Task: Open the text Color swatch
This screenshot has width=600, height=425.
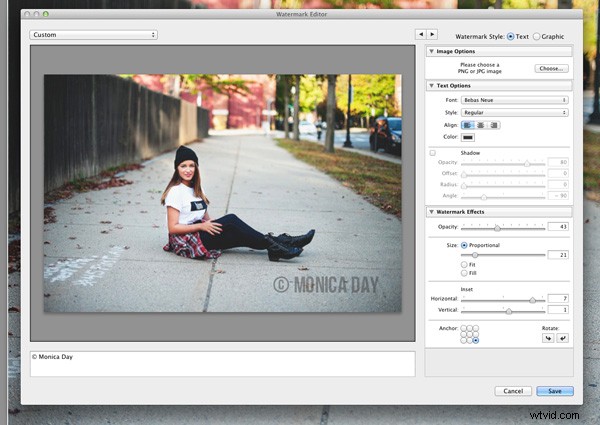Action: pyautogui.click(x=468, y=137)
